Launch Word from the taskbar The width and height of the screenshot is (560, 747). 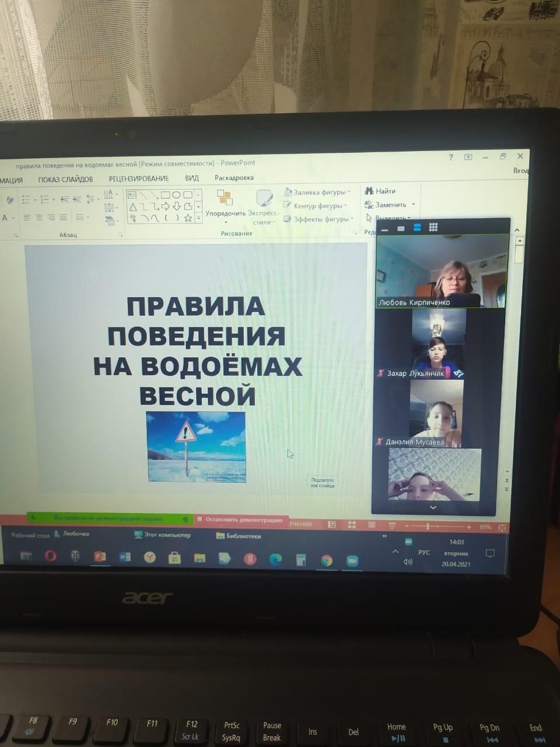pyautogui.click(x=125, y=557)
